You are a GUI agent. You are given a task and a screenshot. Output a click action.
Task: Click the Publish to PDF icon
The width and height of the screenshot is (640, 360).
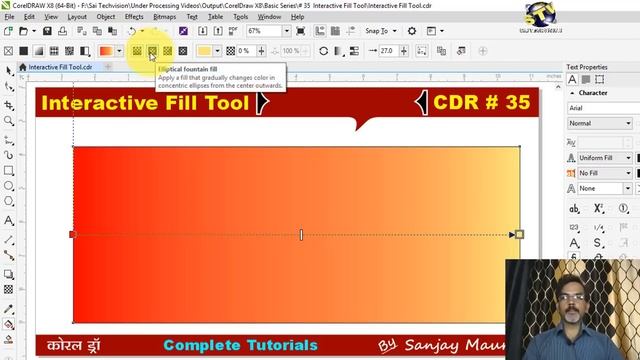pos(233,31)
